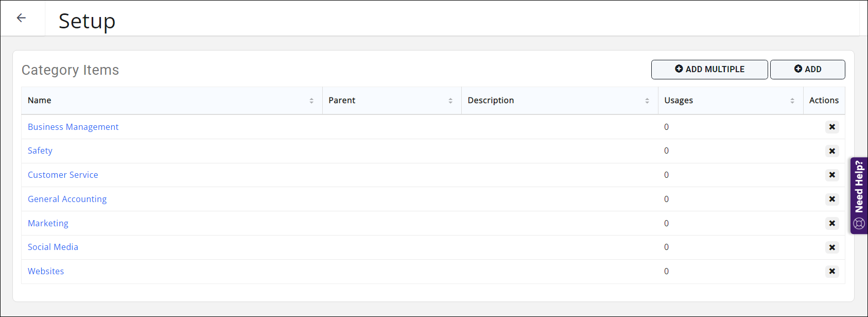The image size is (868, 317).
Task: Sort rows using the Description sort arrows
Action: tap(648, 101)
